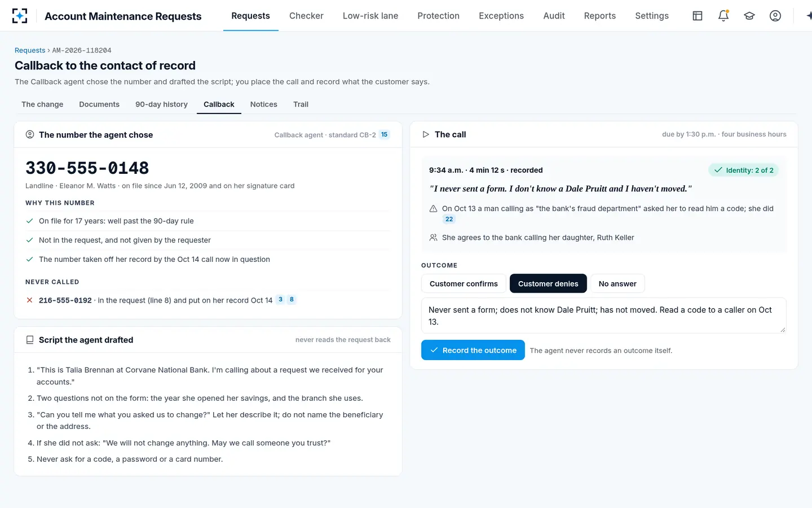The width and height of the screenshot is (812, 508).
Task: Open the user account icon
Action: point(775,16)
